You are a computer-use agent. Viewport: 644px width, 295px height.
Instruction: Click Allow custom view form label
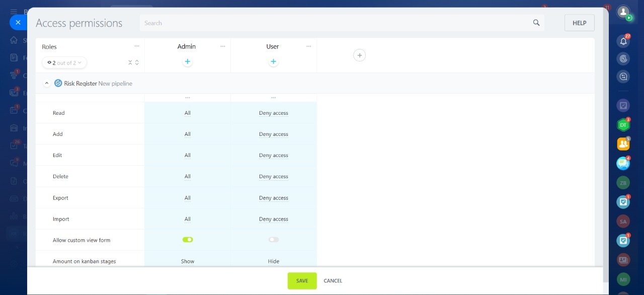tap(82, 240)
